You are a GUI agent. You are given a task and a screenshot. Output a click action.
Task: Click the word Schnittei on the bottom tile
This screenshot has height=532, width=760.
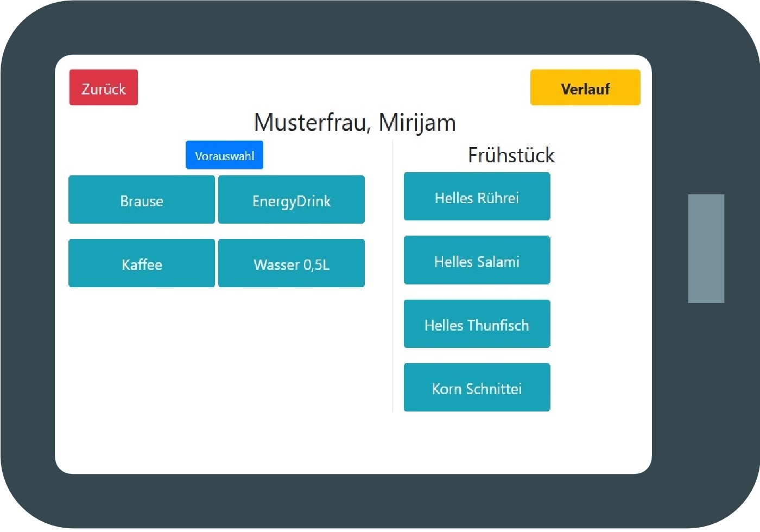(x=494, y=389)
